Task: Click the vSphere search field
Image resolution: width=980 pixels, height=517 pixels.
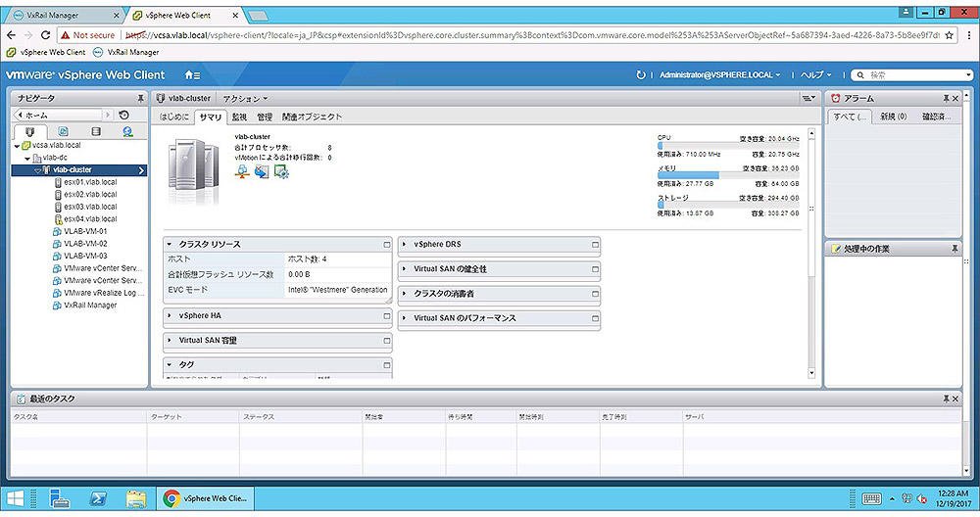Action: click(x=913, y=75)
